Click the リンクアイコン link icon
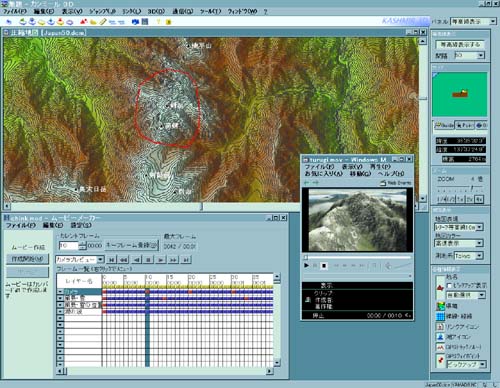 440,327
